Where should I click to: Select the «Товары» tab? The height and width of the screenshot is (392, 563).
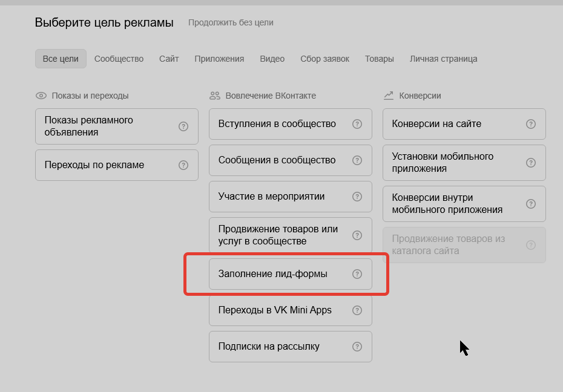[x=379, y=59]
